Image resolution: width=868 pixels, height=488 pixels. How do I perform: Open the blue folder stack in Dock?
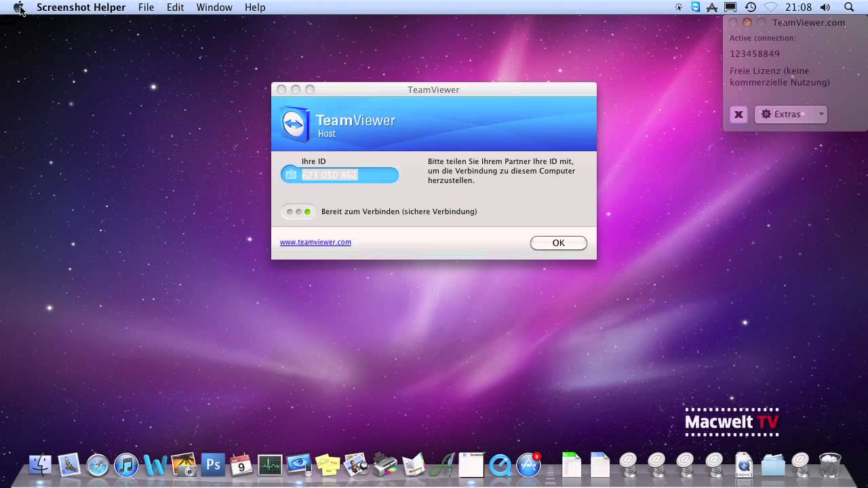coord(772,465)
